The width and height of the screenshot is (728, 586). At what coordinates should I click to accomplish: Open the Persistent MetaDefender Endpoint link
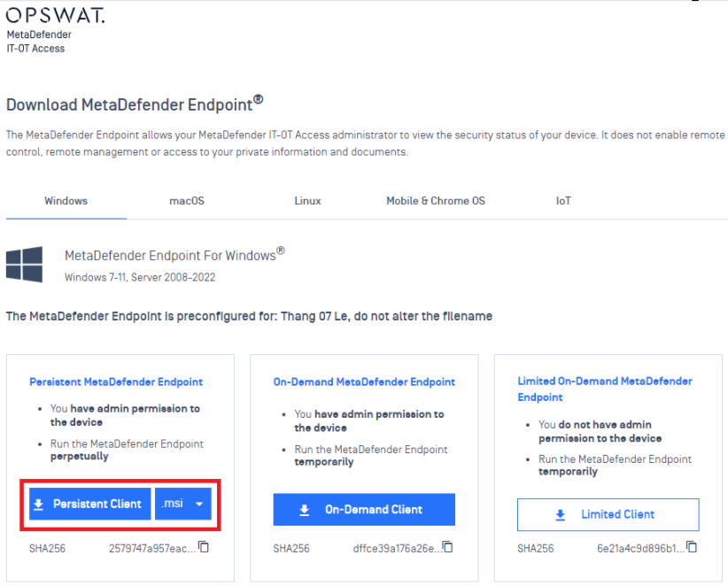[x=116, y=382]
